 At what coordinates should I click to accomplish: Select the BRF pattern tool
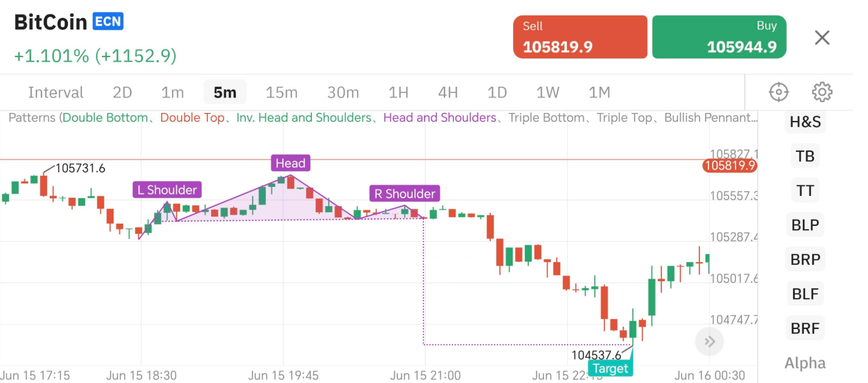[x=805, y=328]
